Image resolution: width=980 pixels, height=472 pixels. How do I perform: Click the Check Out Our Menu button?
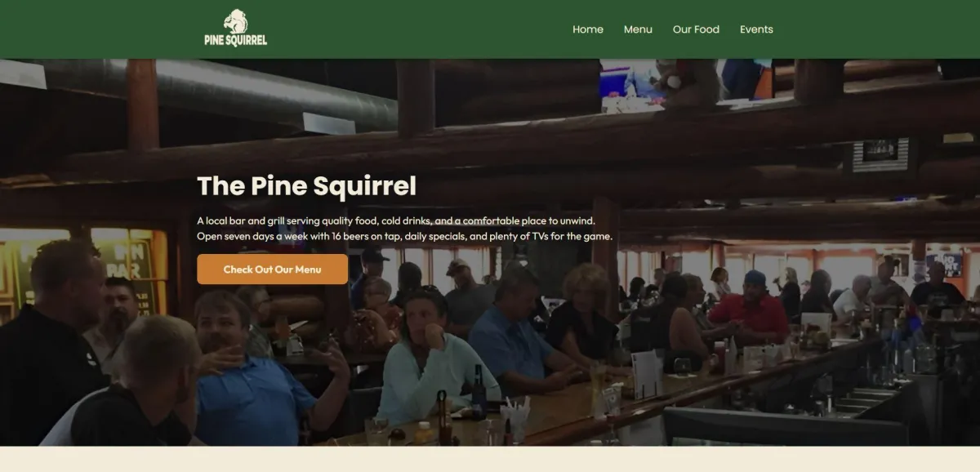tap(272, 269)
